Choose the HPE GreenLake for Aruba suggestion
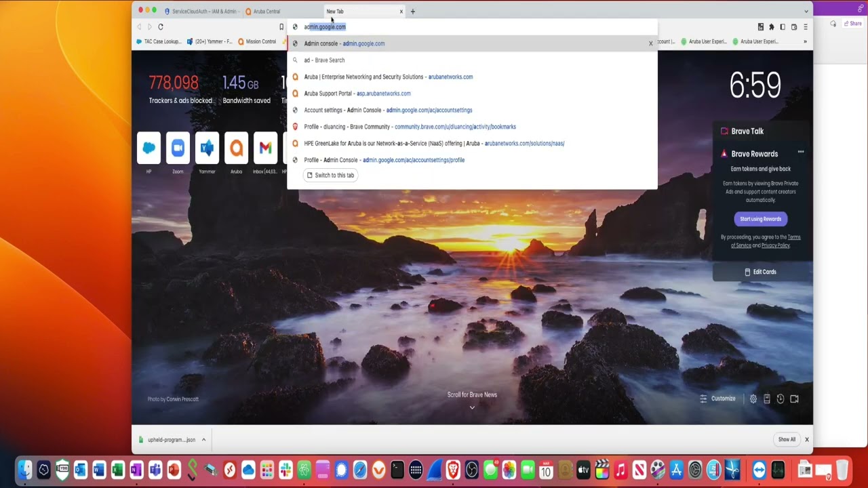868x488 pixels. [472, 143]
